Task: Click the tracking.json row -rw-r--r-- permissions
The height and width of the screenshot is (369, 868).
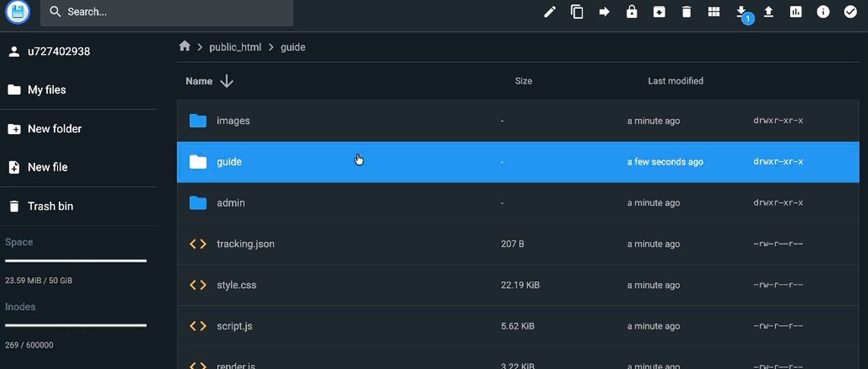Action: point(778,244)
